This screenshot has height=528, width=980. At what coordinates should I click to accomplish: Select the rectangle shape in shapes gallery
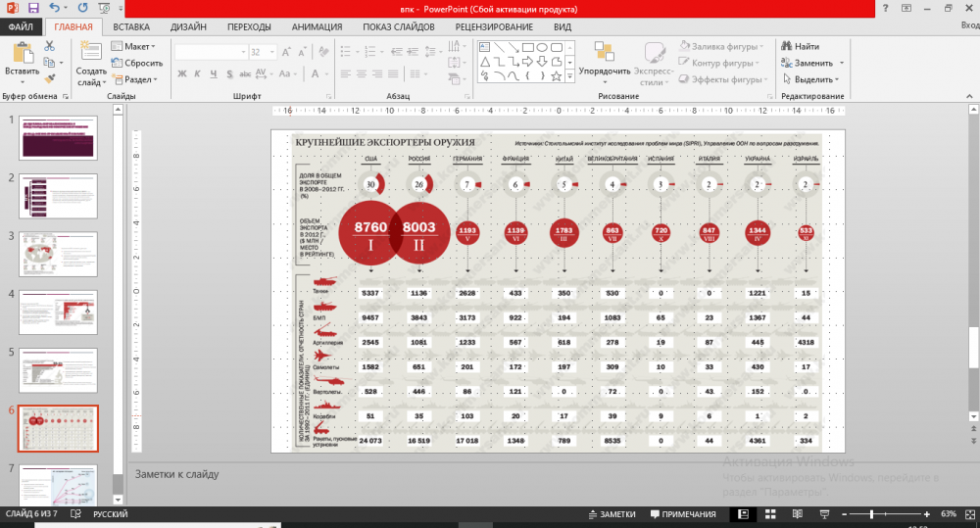tap(527, 46)
